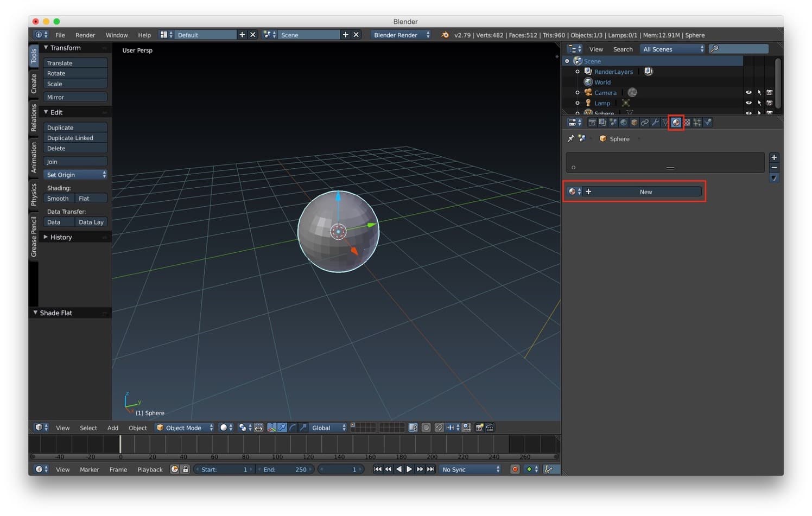Click the Smooth shading button
The height and width of the screenshot is (516, 812).
click(x=58, y=199)
